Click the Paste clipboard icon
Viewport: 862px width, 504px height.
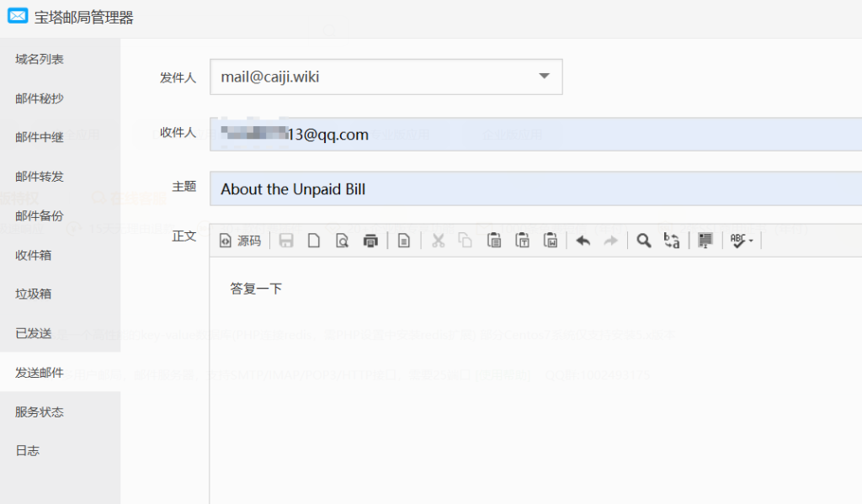click(x=494, y=241)
